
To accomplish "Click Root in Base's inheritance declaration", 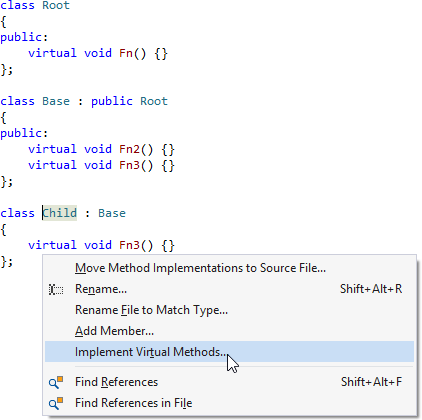I will tap(154, 101).
